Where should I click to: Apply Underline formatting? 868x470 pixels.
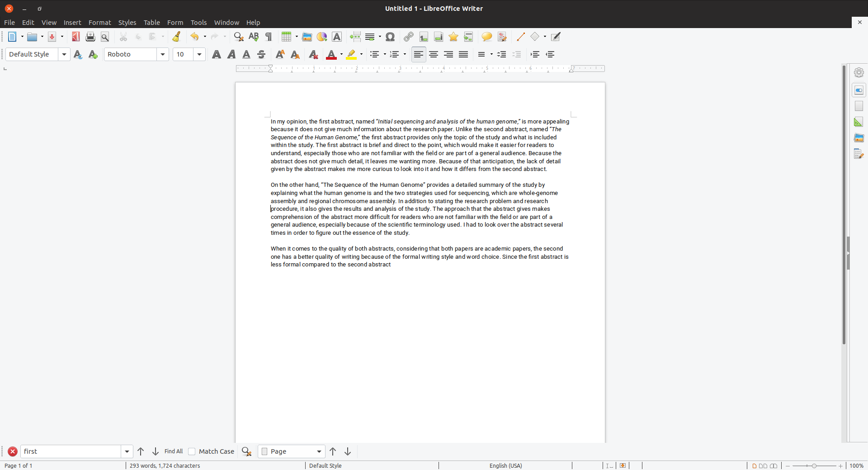pos(246,55)
